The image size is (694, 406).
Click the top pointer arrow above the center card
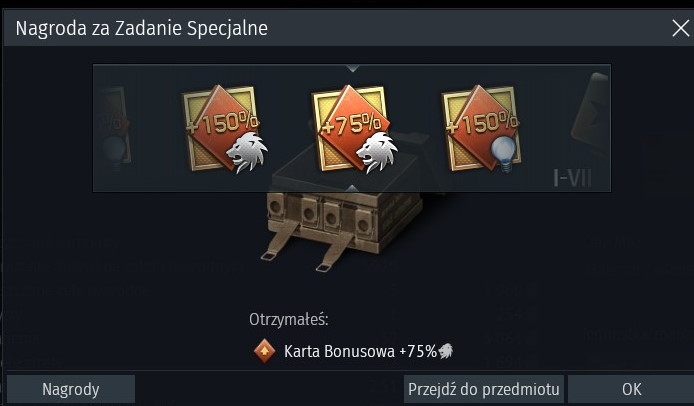point(353,69)
